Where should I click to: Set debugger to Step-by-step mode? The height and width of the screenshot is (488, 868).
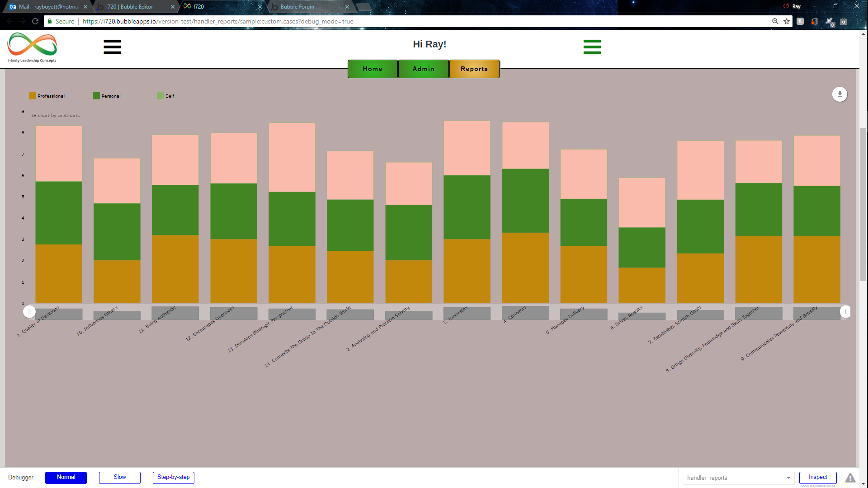pos(174,478)
